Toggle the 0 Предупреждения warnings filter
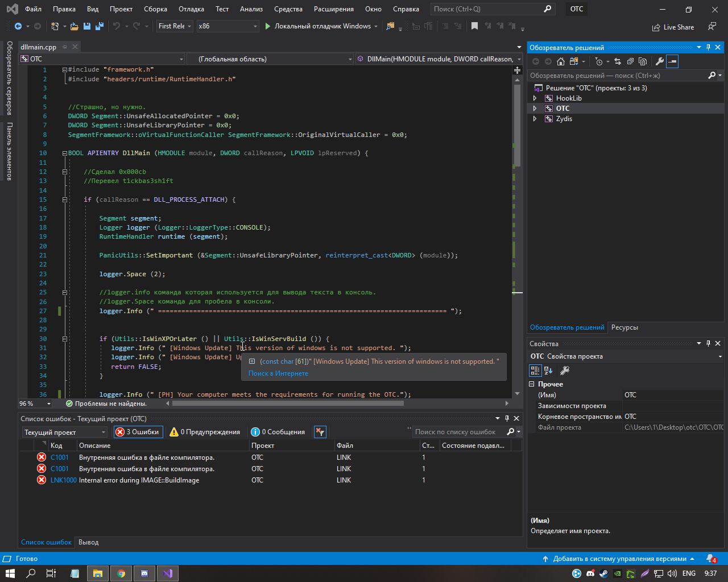 click(205, 432)
